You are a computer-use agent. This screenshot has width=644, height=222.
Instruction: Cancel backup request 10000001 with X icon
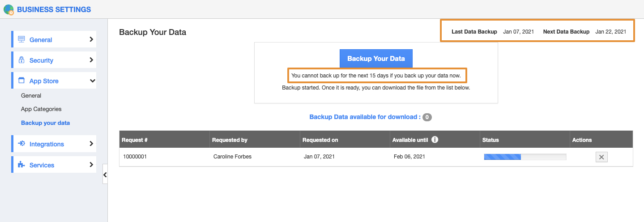(x=601, y=157)
